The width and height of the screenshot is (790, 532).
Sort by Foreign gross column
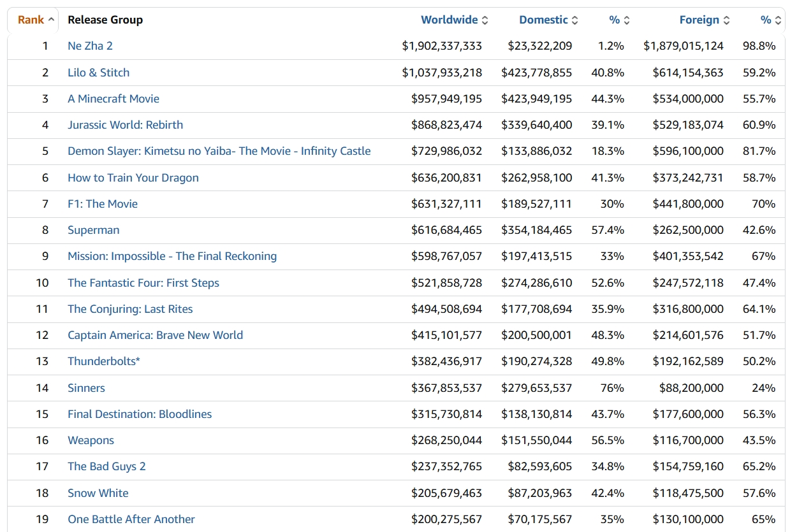pyautogui.click(x=699, y=20)
